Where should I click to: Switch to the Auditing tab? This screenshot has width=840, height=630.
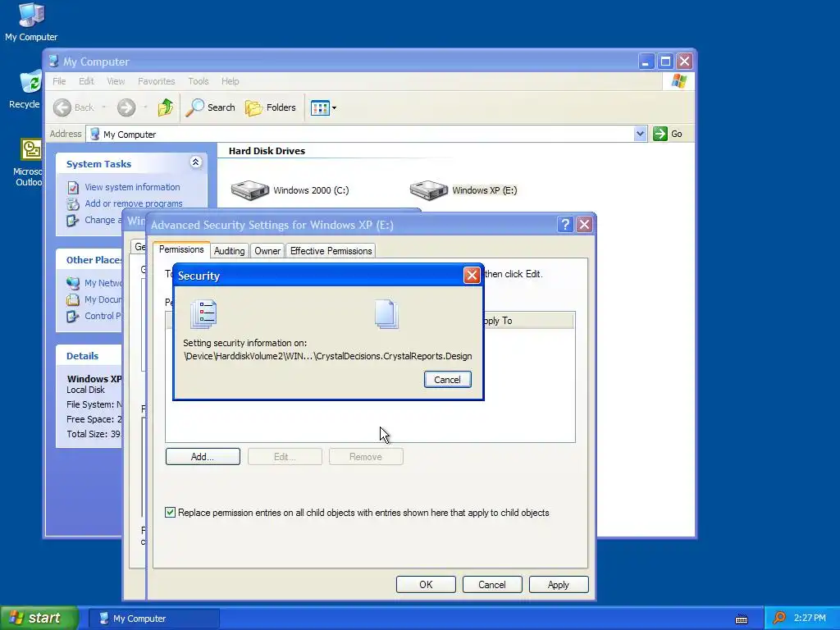[x=230, y=251]
